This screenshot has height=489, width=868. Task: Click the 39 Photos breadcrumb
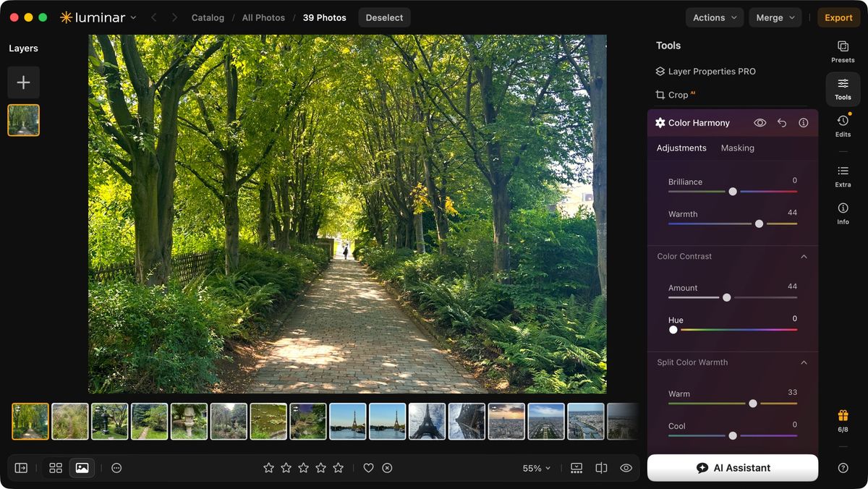click(x=325, y=17)
